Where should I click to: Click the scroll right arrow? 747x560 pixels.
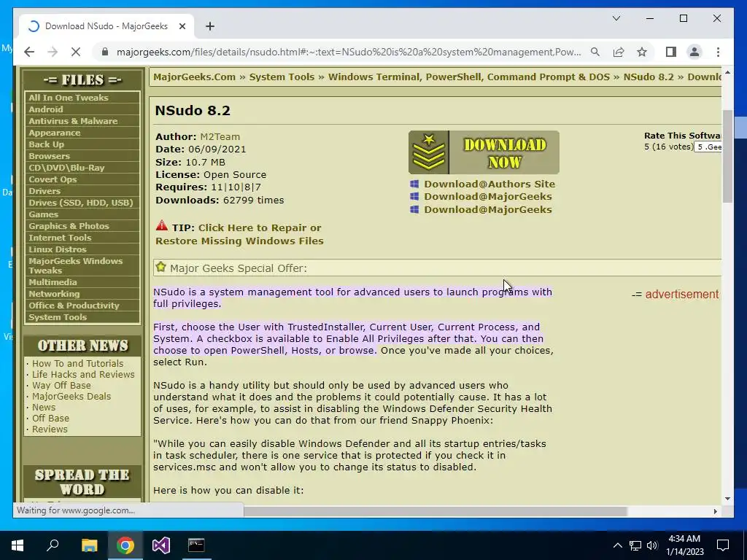715,511
